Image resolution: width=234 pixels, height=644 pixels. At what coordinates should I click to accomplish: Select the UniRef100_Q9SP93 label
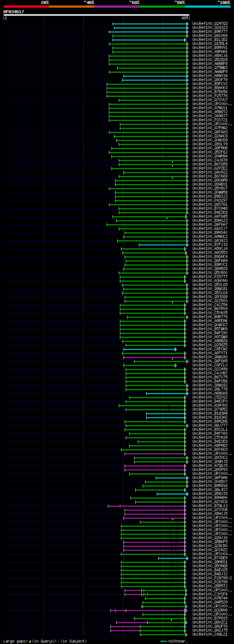coord(210,469)
